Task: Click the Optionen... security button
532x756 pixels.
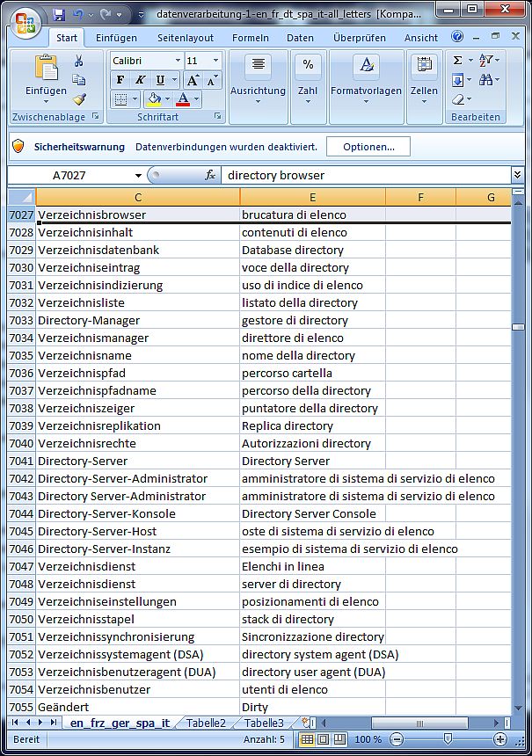Action: (368, 147)
